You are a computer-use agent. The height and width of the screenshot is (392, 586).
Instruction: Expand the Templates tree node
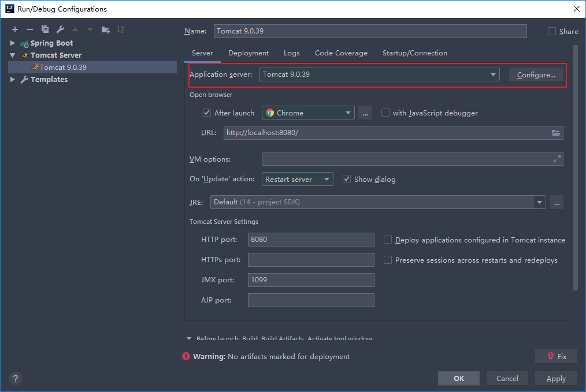(x=12, y=80)
